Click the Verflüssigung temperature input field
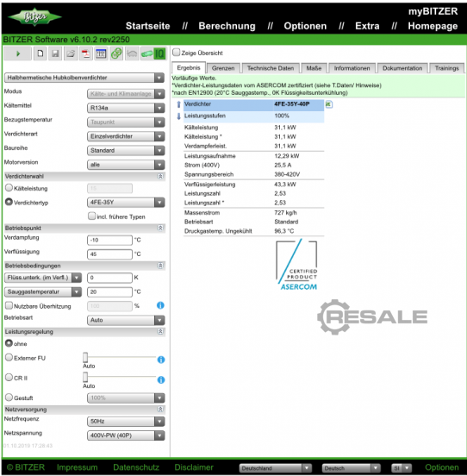The image size is (467, 476). click(x=109, y=254)
